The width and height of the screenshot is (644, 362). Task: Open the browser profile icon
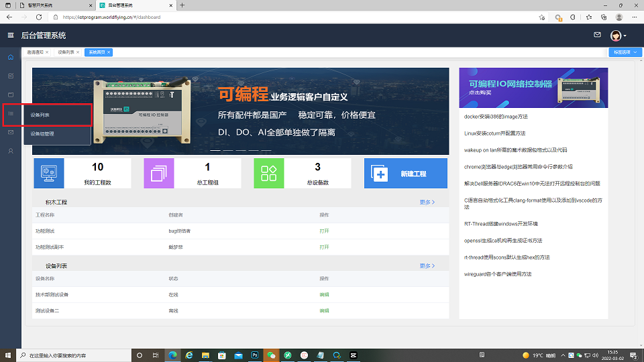click(619, 17)
